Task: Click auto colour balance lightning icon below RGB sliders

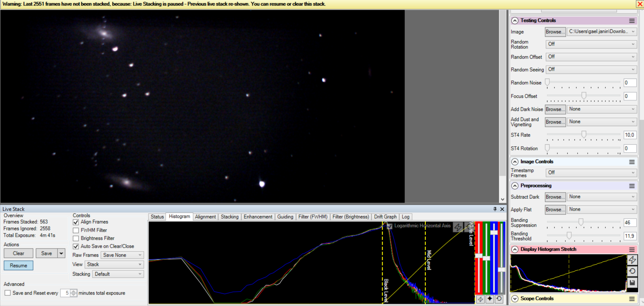Action: 480,299
